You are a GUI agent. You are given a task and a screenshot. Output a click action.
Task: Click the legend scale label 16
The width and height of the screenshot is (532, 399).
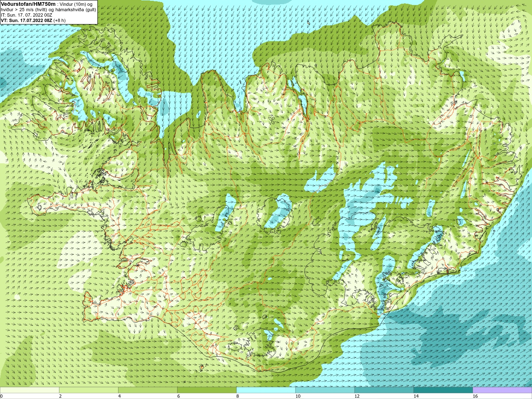tap(475, 396)
